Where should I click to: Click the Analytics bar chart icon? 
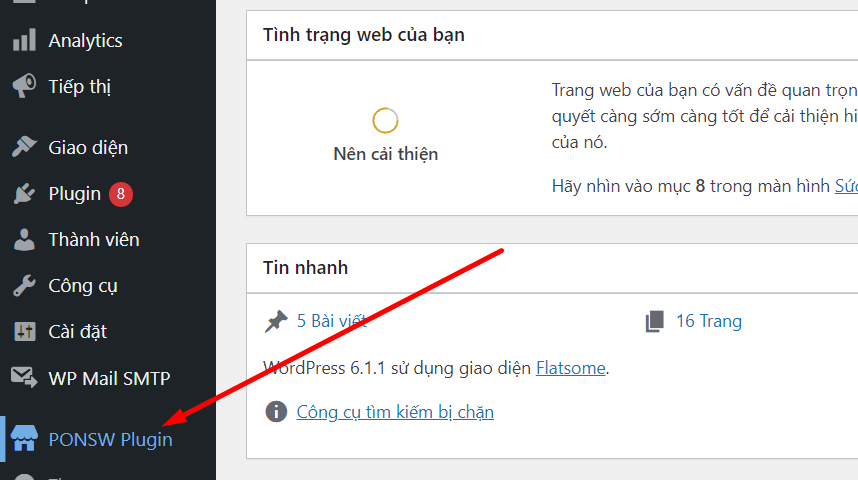(x=24, y=40)
